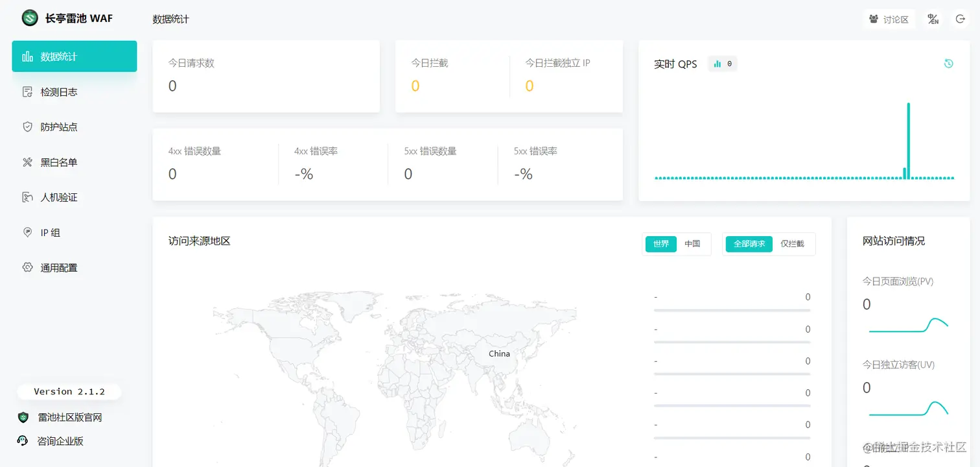Click the 数据统计 page title in header

click(171, 19)
